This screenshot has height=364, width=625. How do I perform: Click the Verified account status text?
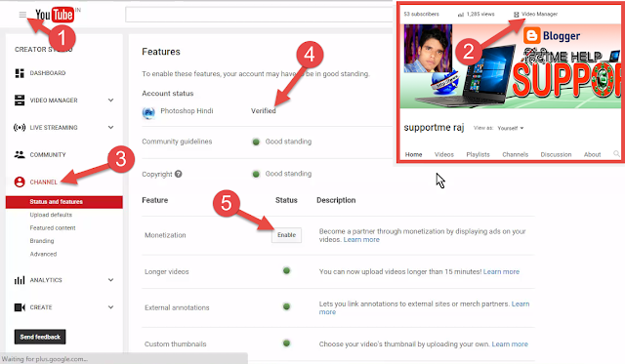(x=264, y=110)
